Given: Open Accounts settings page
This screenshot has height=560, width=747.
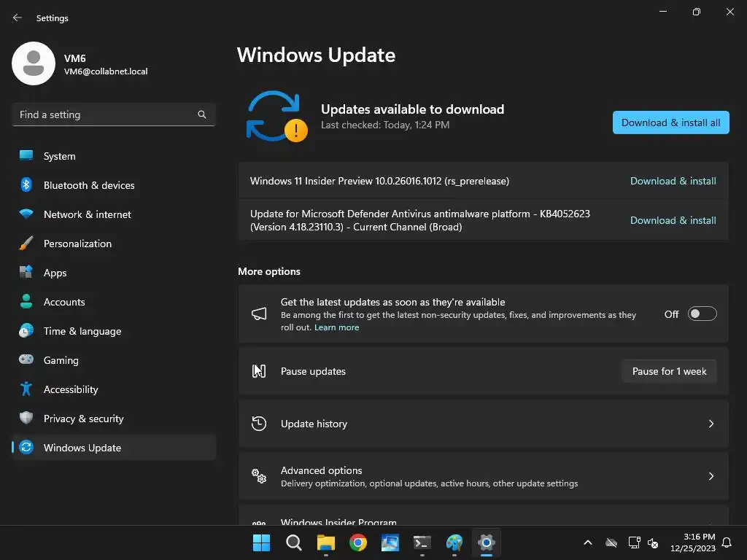Looking at the screenshot, I should coord(113,302).
